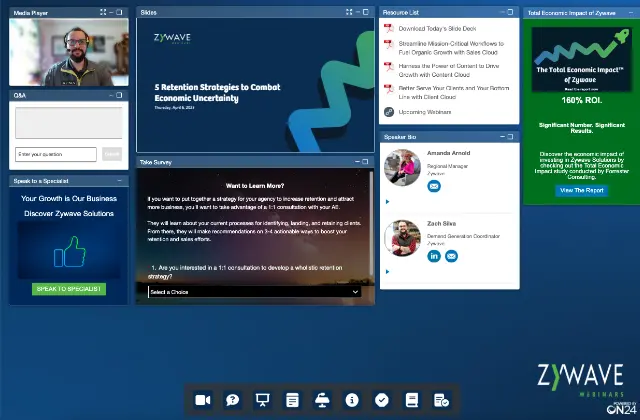Click the Speak to Specialist green button

(69, 289)
